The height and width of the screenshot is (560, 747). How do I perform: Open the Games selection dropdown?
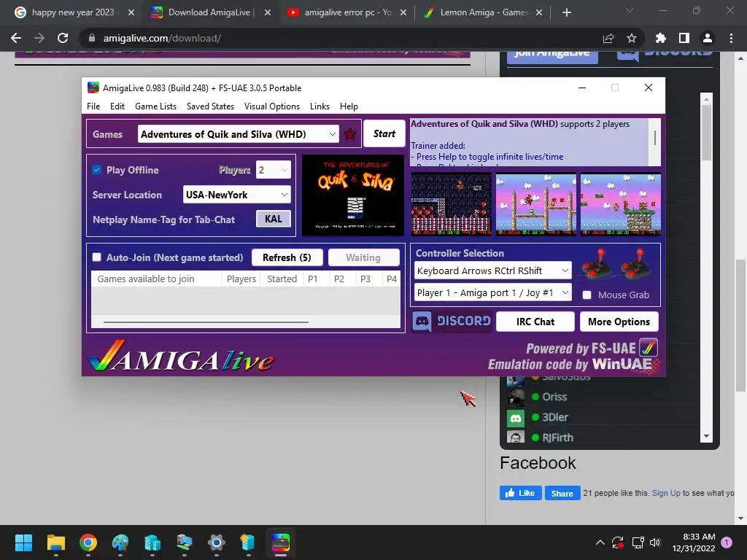tap(238, 134)
